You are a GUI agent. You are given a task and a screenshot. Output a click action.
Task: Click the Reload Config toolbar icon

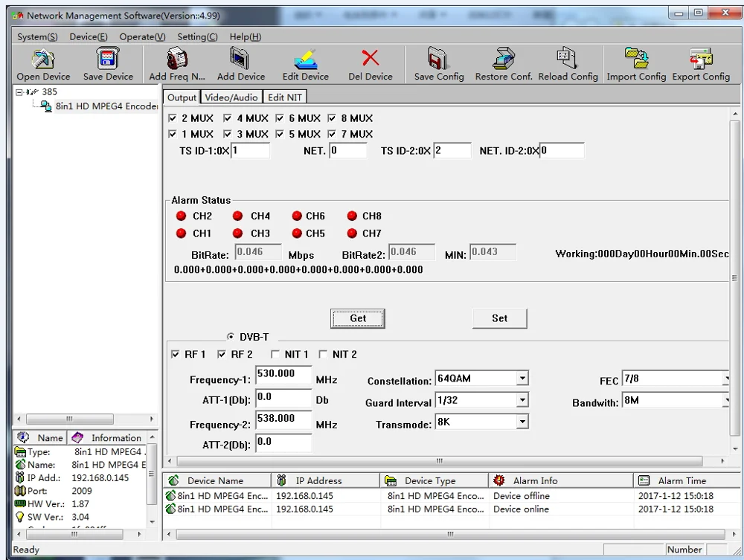click(567, 58)
